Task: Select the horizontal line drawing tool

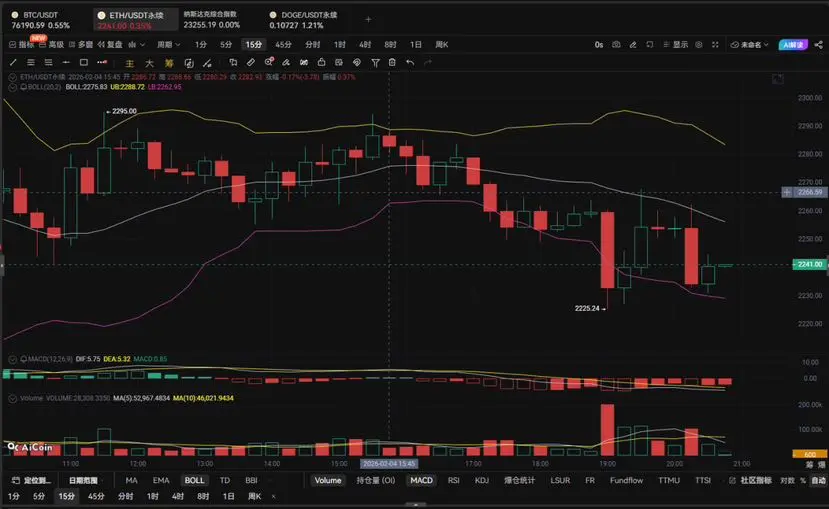Action: [x=66, y=62]
